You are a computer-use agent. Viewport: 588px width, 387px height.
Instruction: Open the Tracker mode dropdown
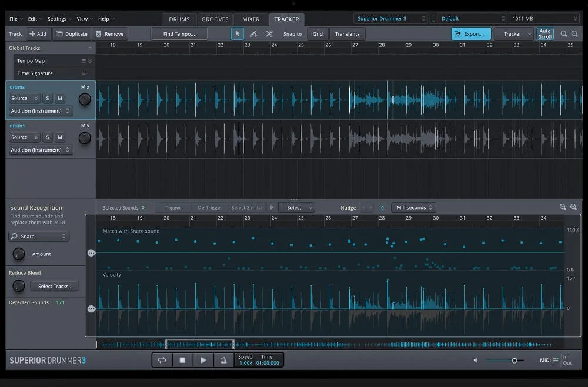514,33
